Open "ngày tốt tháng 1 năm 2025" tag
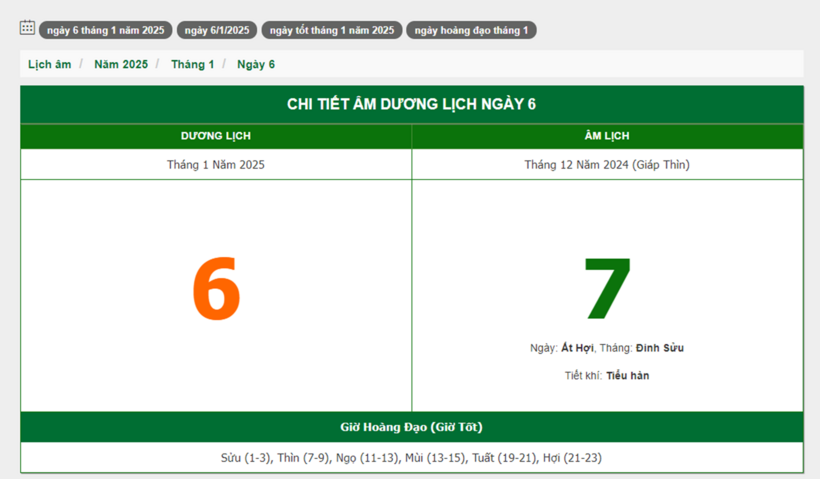 click(332, 30)
